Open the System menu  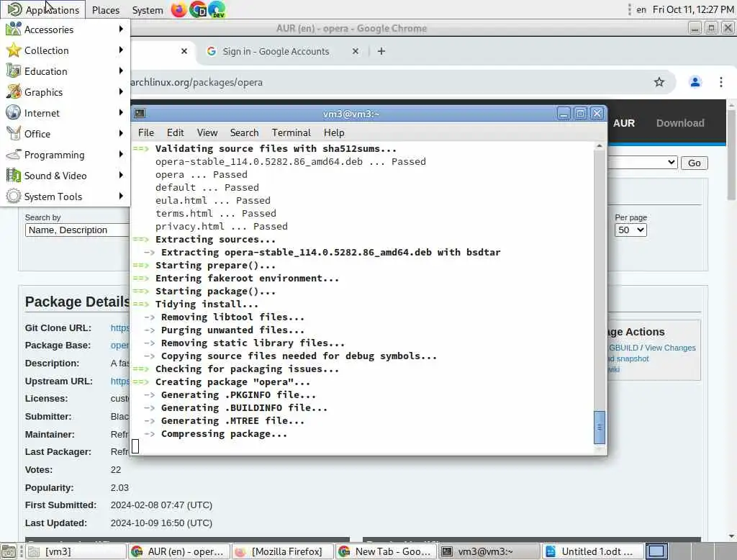point(148,10)
